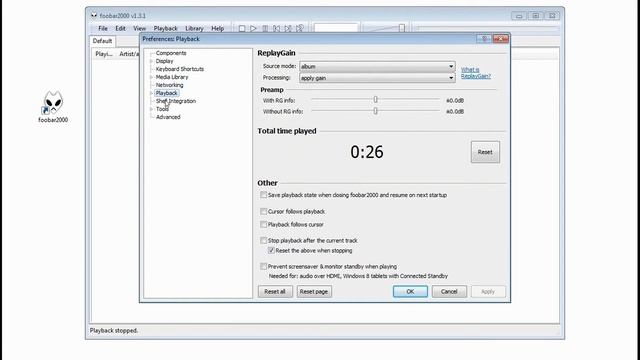
Task: Enable Save playback state on closing
Action: [264, 195]
